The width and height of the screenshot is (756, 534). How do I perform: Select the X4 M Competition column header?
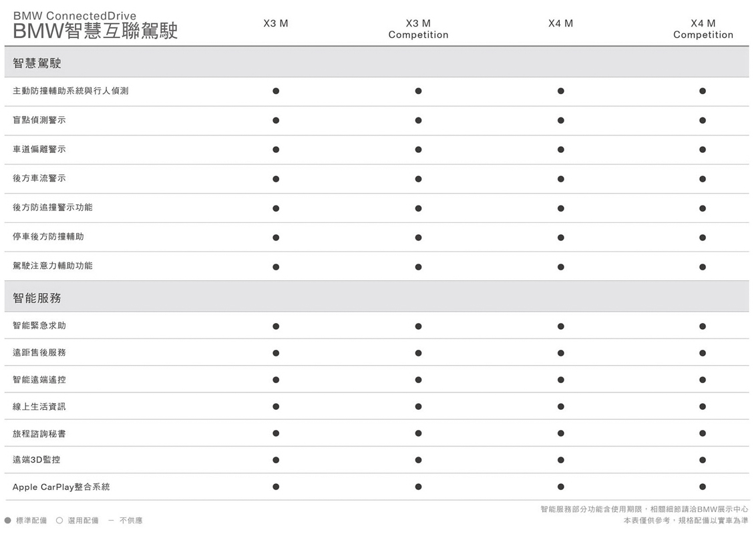point(703,29)
